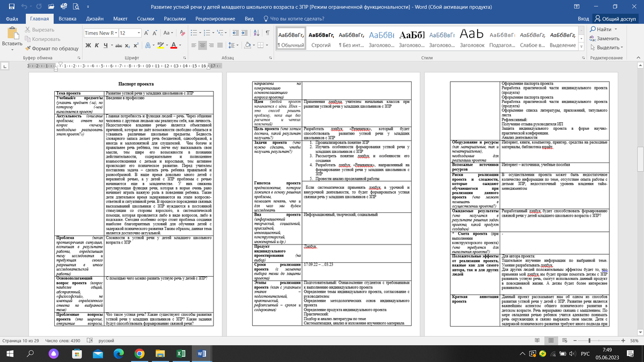Screen dimensions: 644x362
Task: Switch to Дизайн ribbon tab
Action: click(x=94, y=18)
